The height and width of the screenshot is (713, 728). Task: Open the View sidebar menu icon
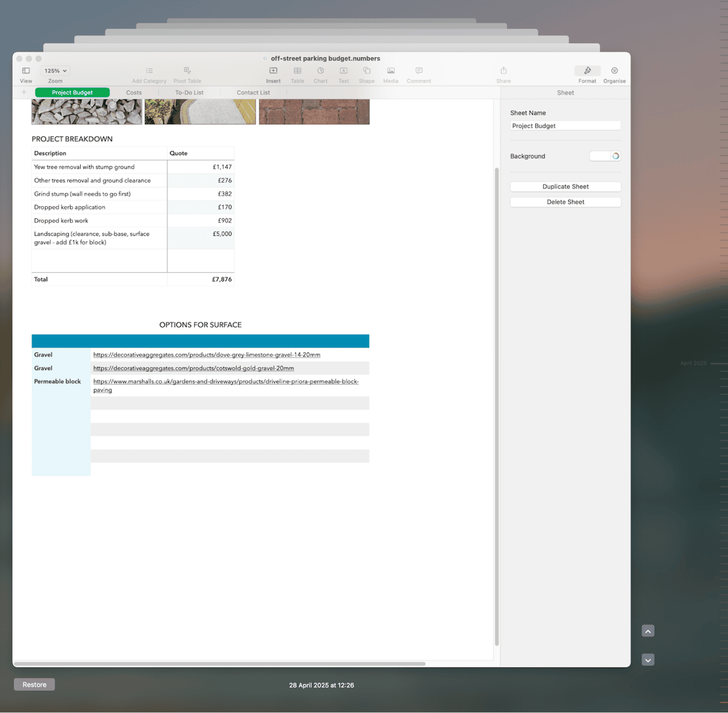(x=26, y=71)
